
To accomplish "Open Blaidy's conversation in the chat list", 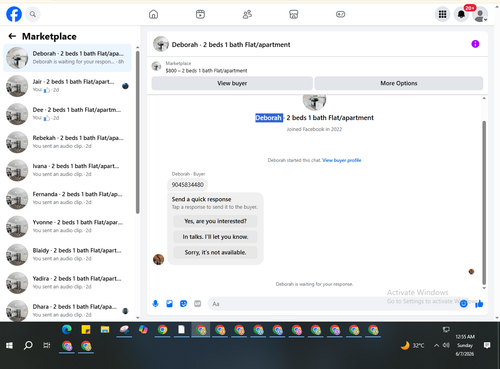I will pos(68,254).
